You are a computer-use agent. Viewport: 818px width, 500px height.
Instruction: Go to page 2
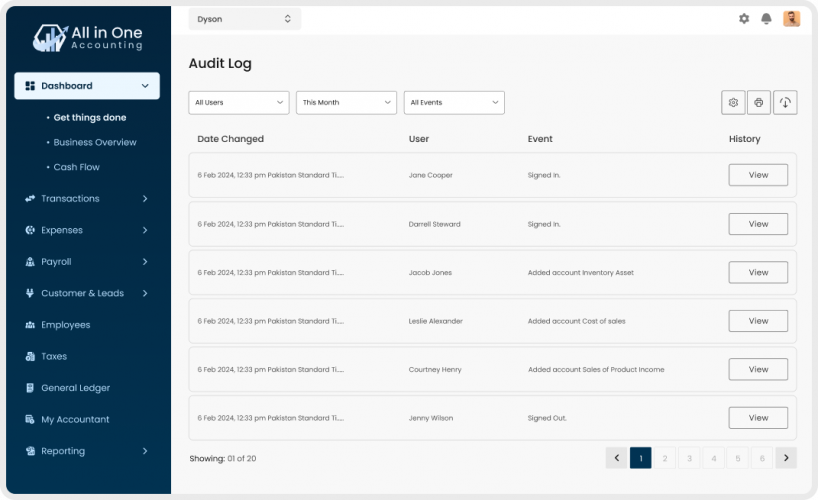point(665,458)
